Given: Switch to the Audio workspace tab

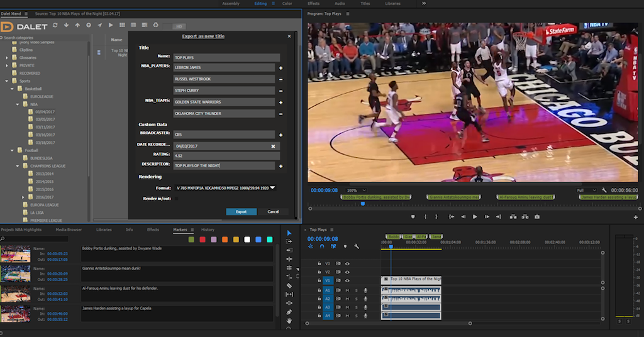Looking at the screenshot, I should click(340, 3).
